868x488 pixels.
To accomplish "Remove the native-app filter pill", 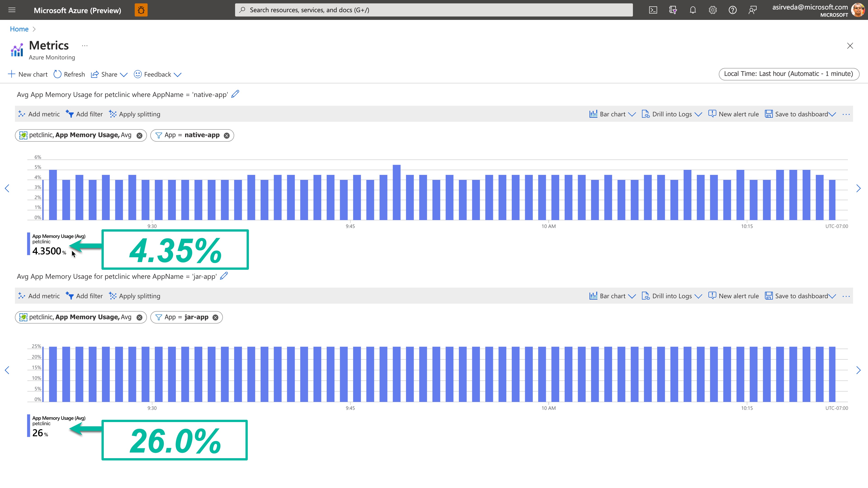I will point(227,135).
